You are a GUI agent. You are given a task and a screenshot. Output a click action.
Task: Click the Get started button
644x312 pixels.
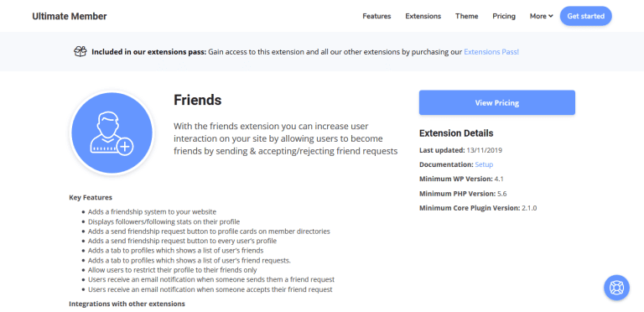(585, 16)
